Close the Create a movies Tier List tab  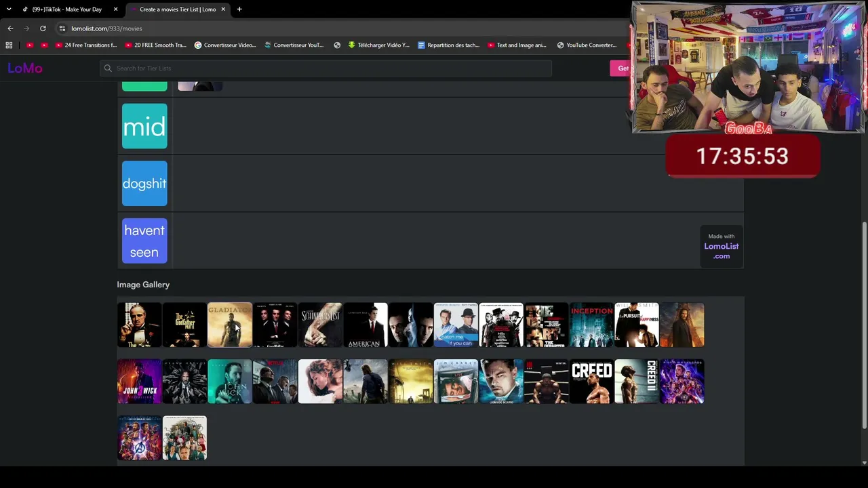coord(223,9)
